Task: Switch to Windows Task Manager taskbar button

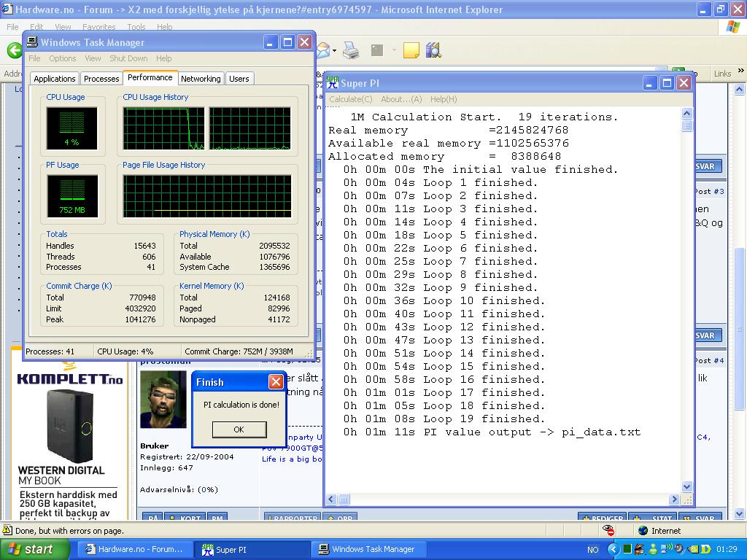Action: (369, 549)
